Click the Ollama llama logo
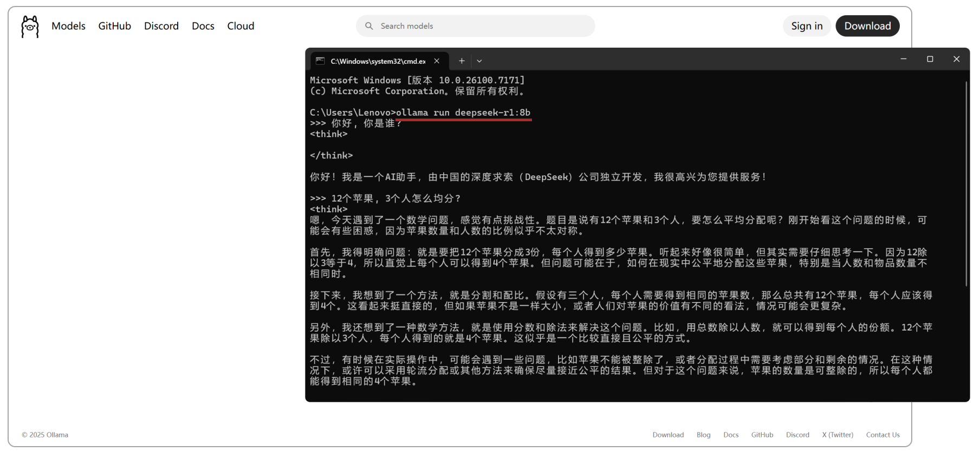 pyautogui.click(x=30, y=26)
